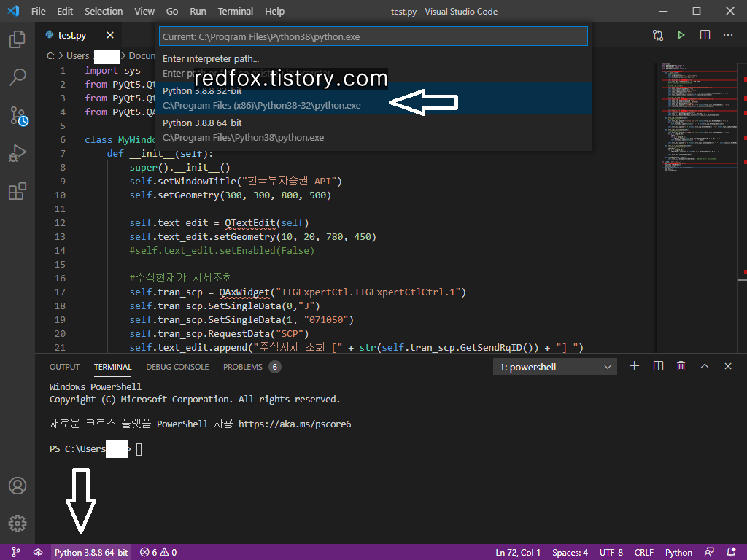Open the Manage gear icon
This screenshot has height=560, width=747.
point(18,524)
